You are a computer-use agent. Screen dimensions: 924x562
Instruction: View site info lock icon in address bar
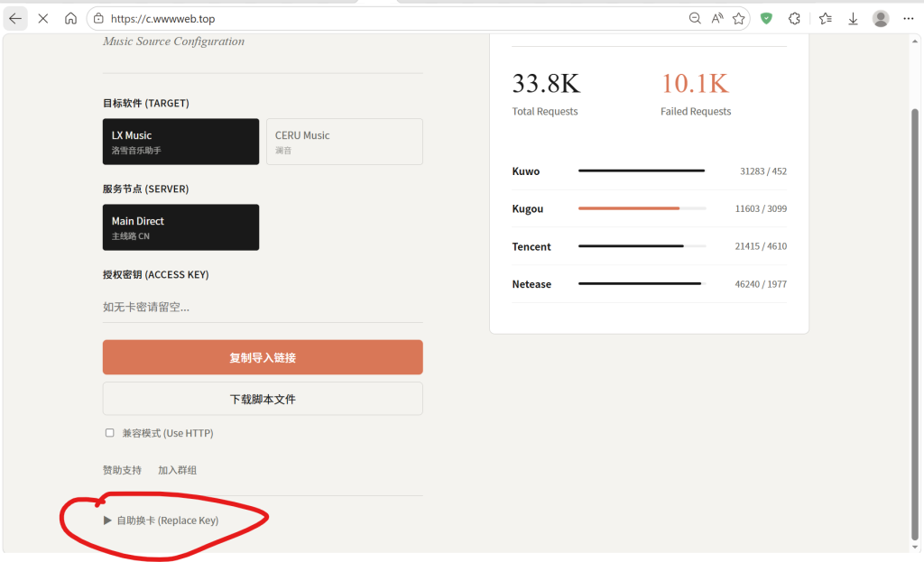click(99, 19)
